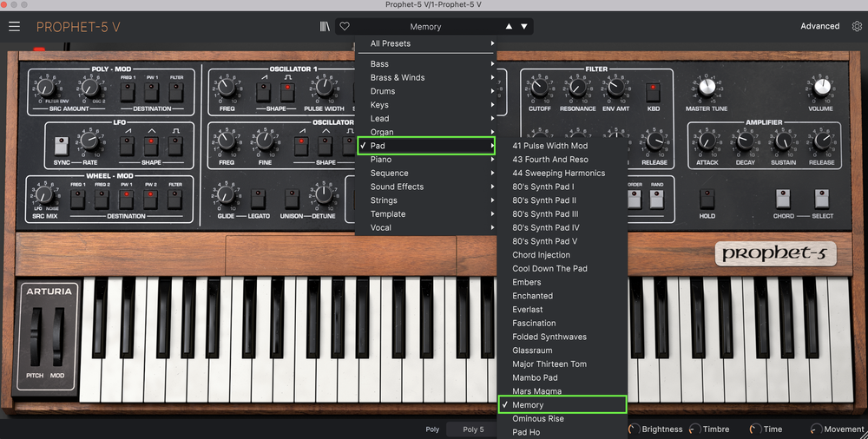Click the Oscillator 1 Pulse Width knob
This screenshot has height=439, width=868.
pos(324,87)
